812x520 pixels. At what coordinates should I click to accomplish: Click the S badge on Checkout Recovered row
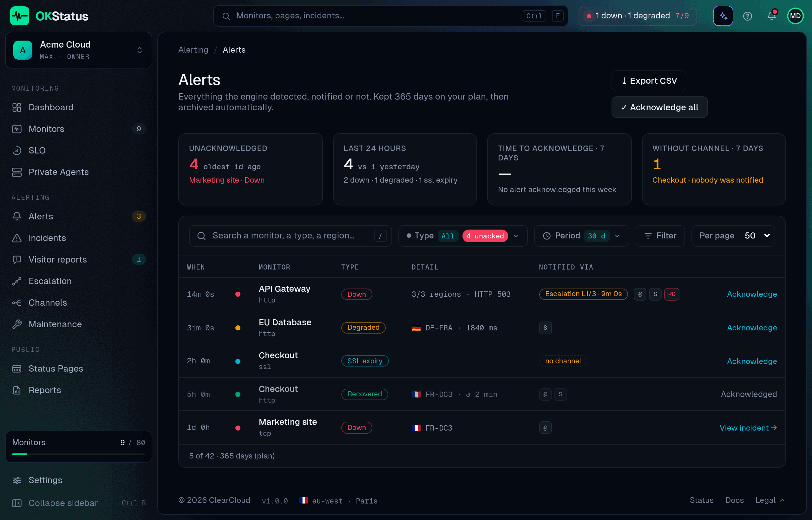pyautogui.click(x=560, y=394)
